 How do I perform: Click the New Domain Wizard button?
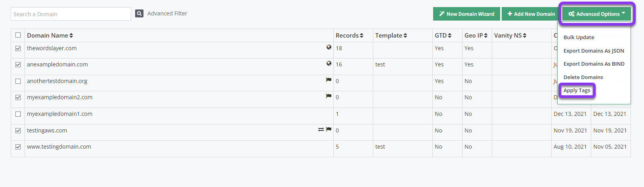click(x=466, y=14)
